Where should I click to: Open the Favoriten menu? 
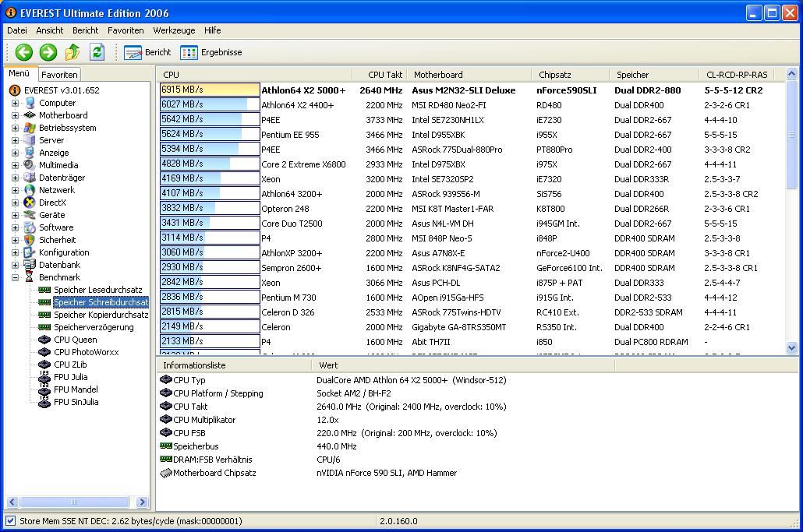[126, 30]
